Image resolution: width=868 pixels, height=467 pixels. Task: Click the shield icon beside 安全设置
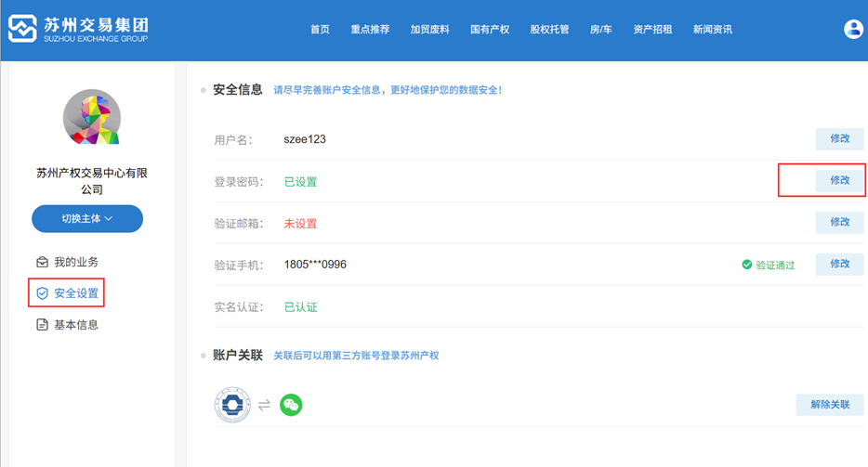coord(42,293)
